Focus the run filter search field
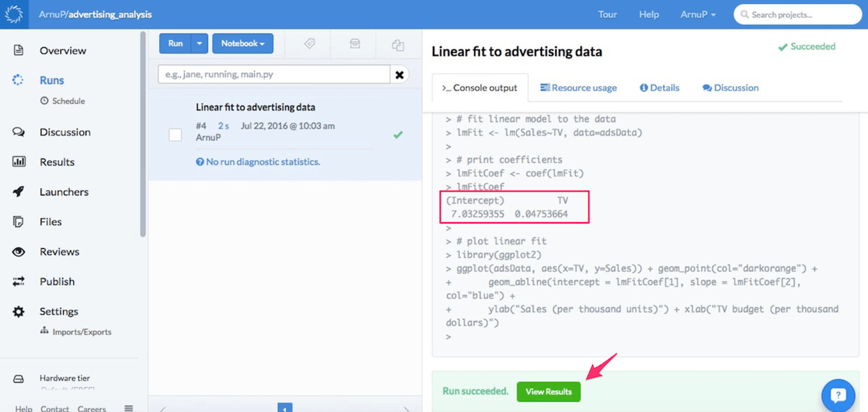This screenshot has width=868, height=412. tap(274, 74)
